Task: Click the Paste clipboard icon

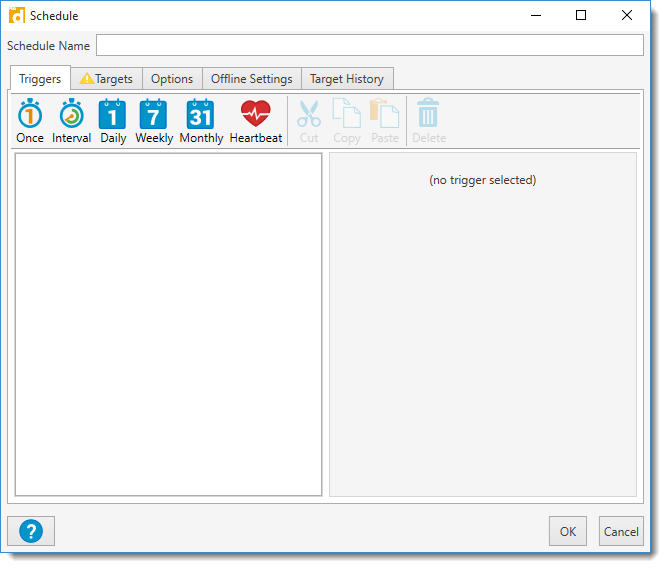Action: click(385, 121)
